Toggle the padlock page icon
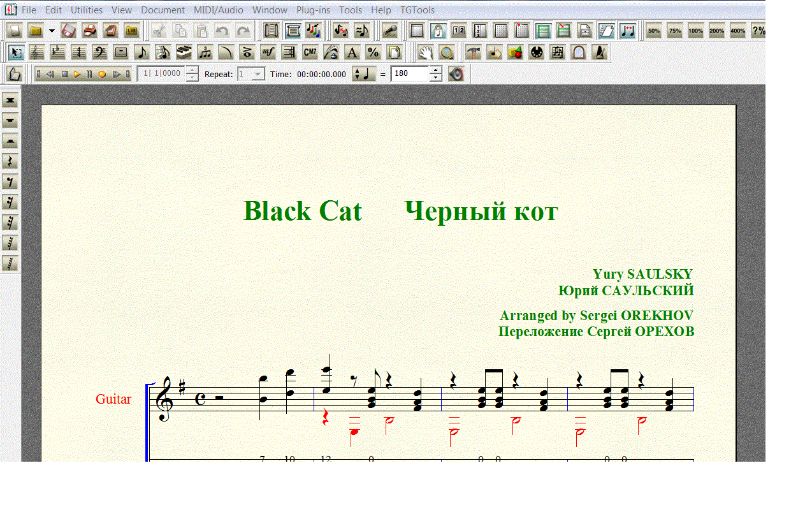The height and width of the screenshot is (521, 812). point(438,31)
